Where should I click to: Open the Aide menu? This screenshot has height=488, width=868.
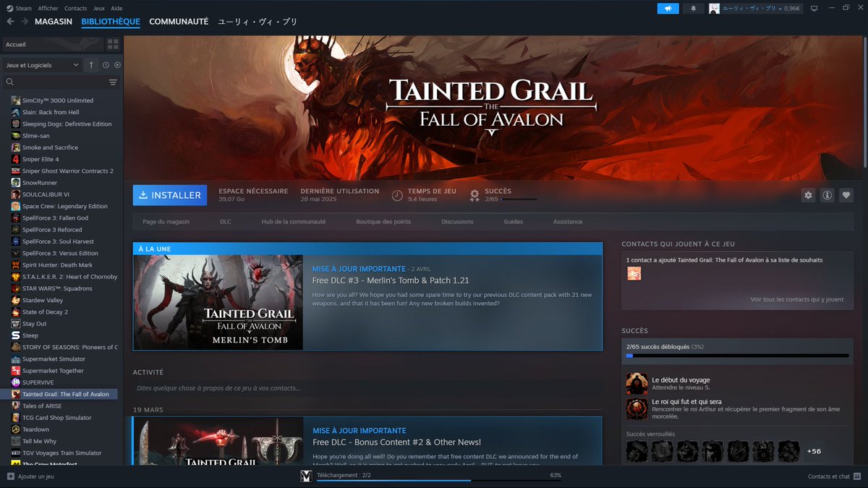click(116, 8)
